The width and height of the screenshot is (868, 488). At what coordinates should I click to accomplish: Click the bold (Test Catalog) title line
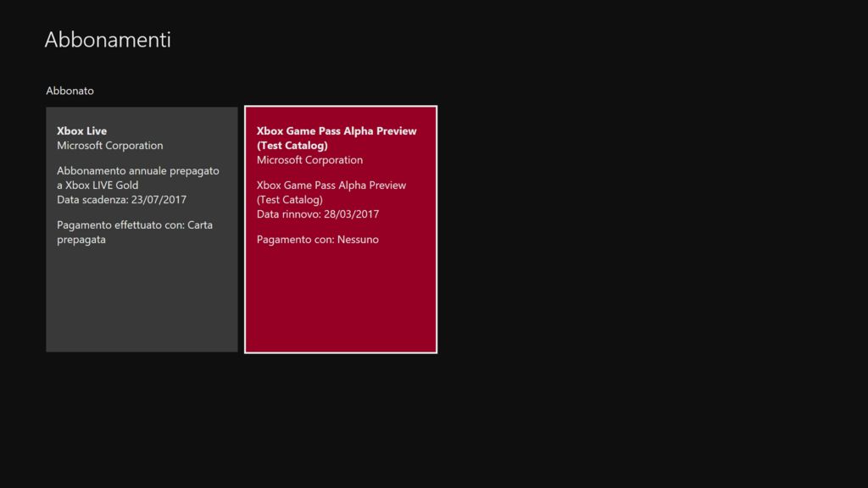(x=292, y=146)
